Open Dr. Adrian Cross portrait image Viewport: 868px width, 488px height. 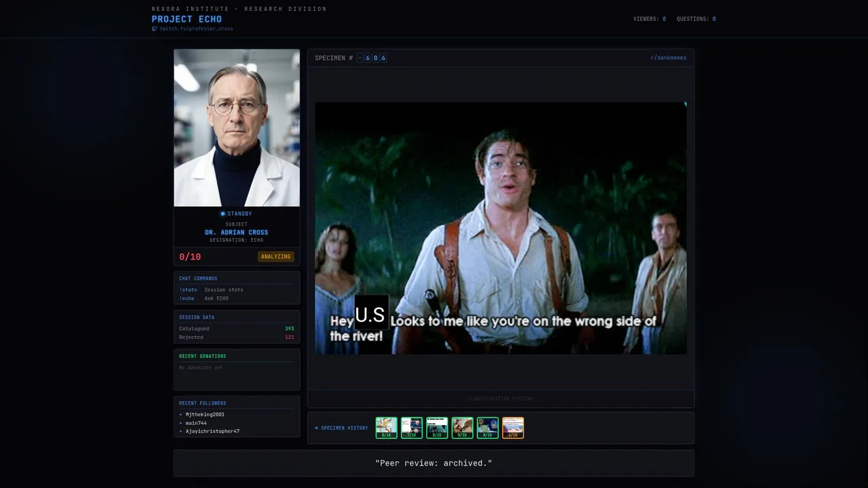tap(237, 127)
